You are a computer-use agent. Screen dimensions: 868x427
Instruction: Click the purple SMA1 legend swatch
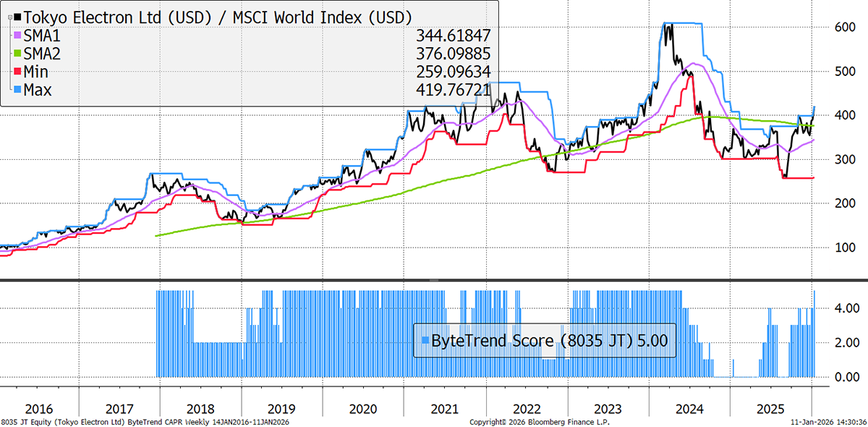[x=18, y=35]
